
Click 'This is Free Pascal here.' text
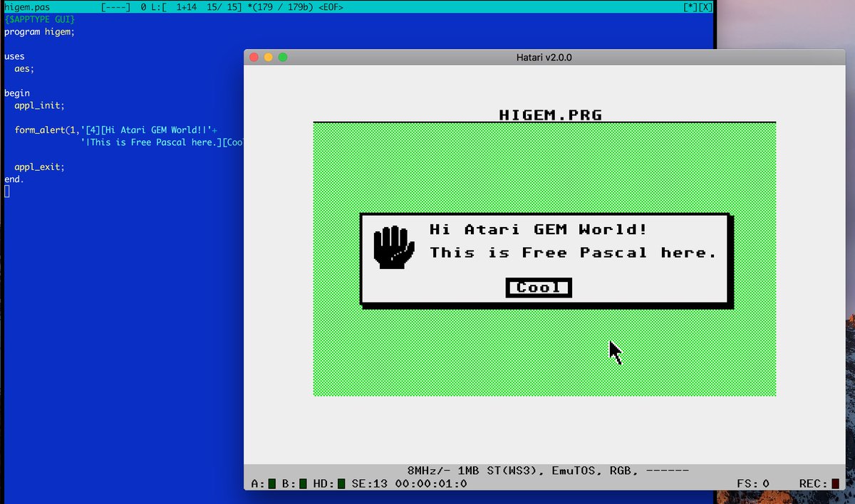tap(573, 253)
